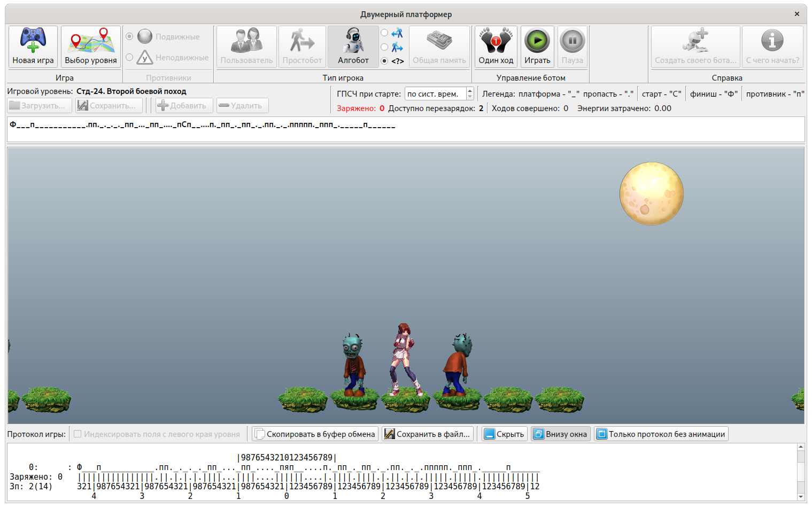Click the Ходов совершено: 0 counter
Screen dimensions: 812x508
[530, 108]
